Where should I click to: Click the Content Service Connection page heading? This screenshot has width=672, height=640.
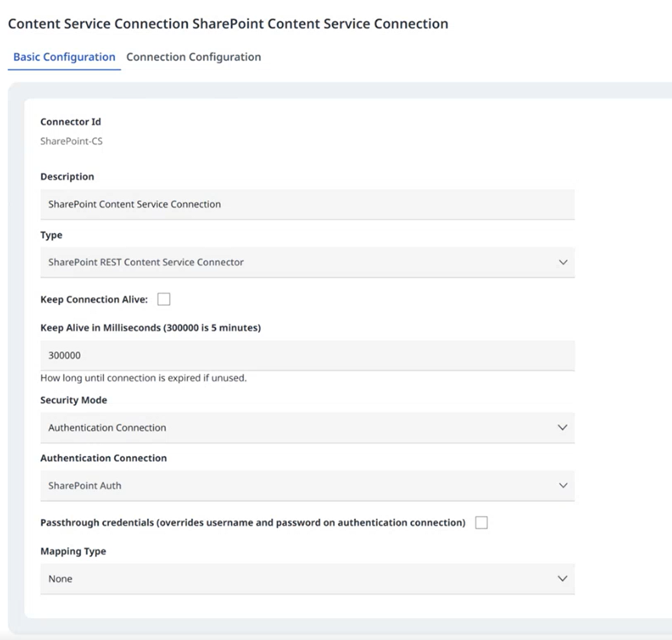pos(228,24)
